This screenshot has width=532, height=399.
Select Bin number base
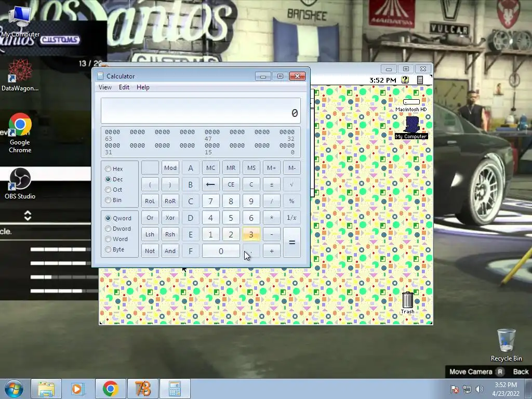coord(113,200)
